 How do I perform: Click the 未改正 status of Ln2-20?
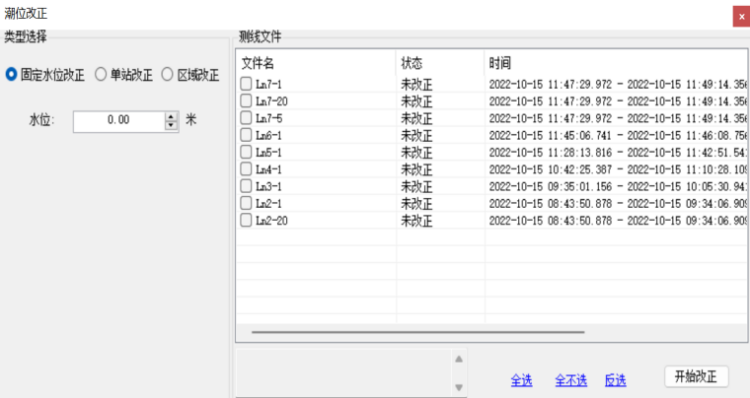pos(417,221)
